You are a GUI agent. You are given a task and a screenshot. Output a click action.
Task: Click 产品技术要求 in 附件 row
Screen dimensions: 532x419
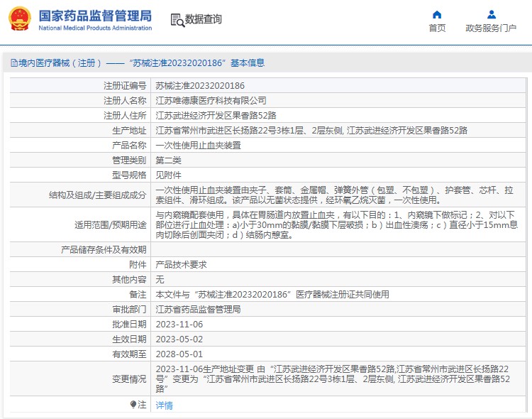coord(181,265)
